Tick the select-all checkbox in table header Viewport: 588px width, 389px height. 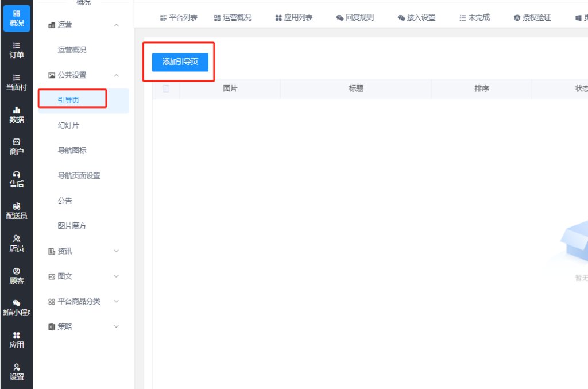[166, 89]
